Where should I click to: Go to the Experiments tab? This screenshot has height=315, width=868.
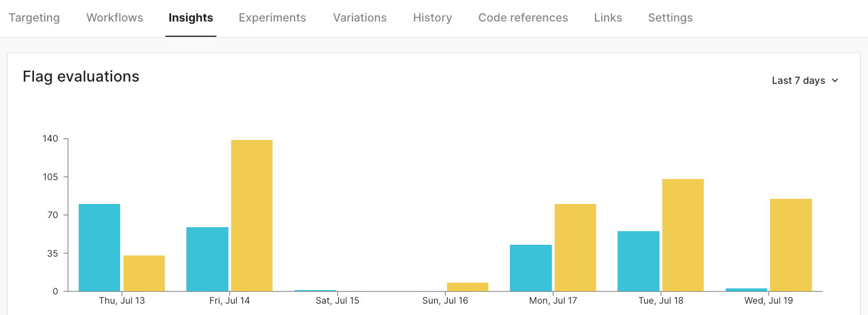pos(272,18)
